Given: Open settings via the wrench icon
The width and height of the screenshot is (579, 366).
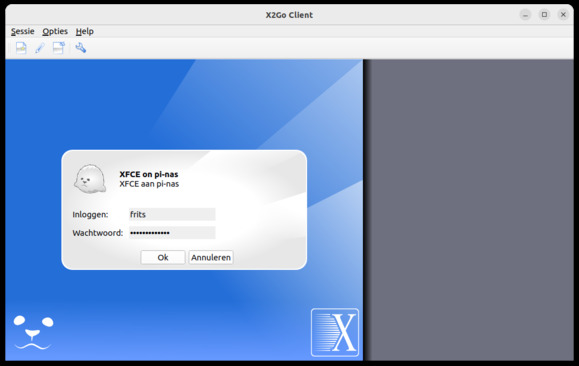Looking at the screenshot, I should click(80, 48).
